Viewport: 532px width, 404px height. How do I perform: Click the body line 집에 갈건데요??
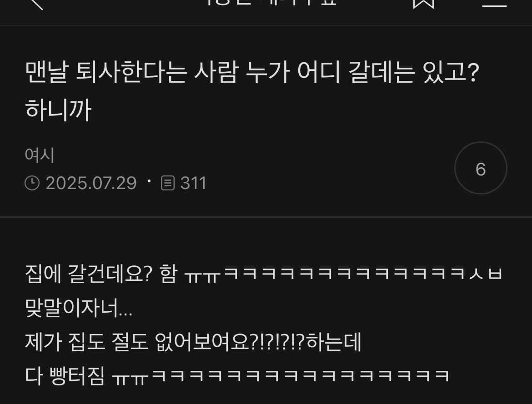click(x=264, y=274)
